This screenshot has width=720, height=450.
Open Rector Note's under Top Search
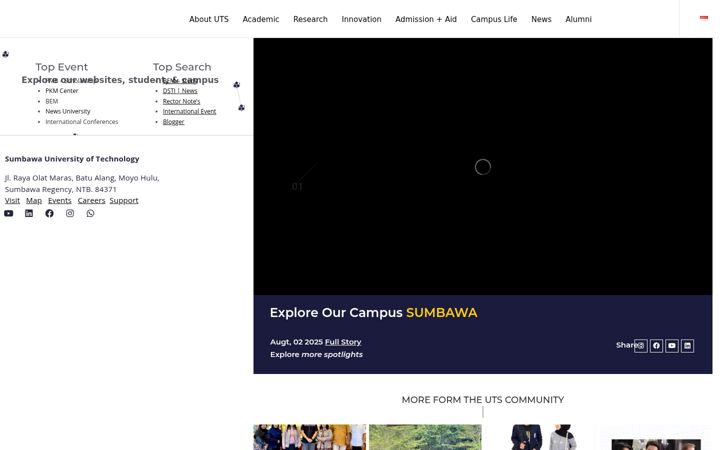pos(181,101)
